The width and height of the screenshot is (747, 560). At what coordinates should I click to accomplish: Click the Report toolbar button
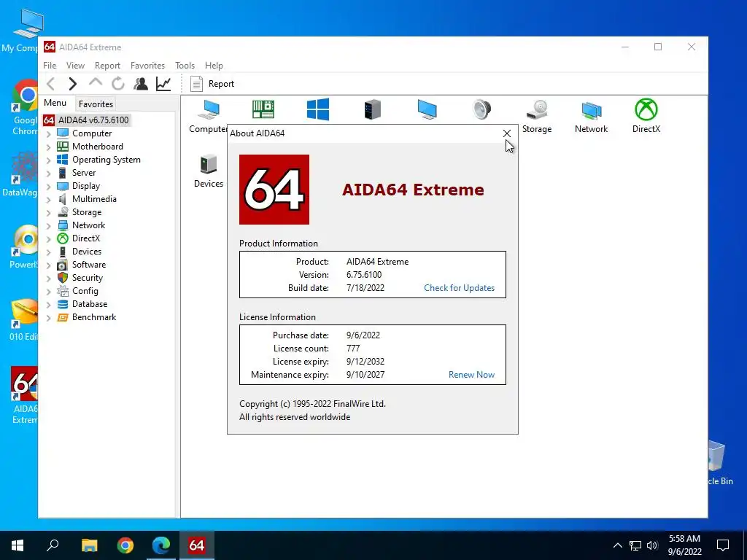[x=212, y=84]
